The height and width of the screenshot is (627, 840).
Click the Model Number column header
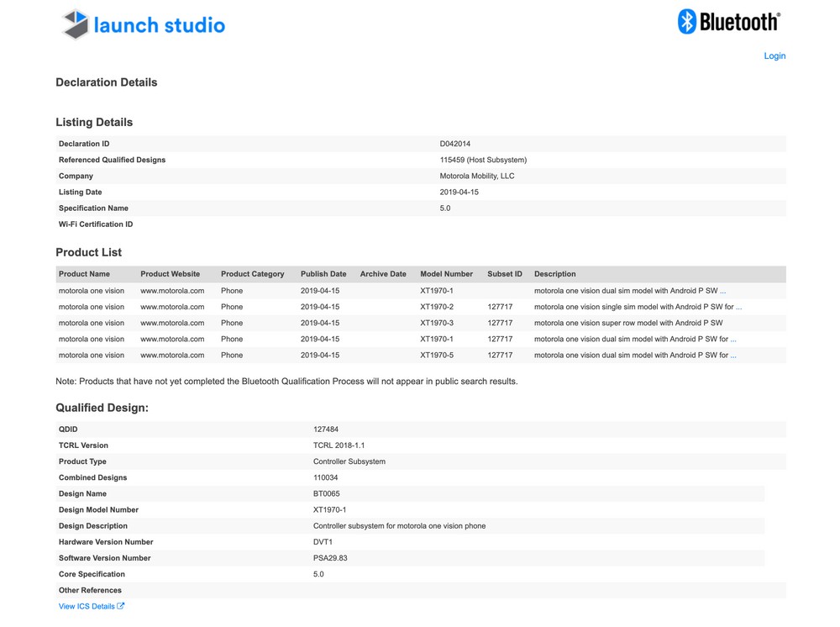[x=446, y=274]
